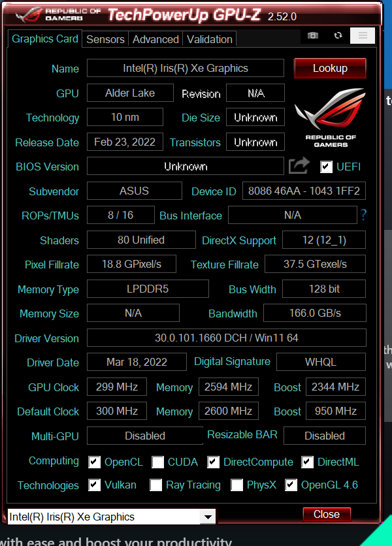The width and height of the screenshot is (392, 546).
Task: Click the Default Clock value 300 MHz
Action: click(x=117, y=411)
